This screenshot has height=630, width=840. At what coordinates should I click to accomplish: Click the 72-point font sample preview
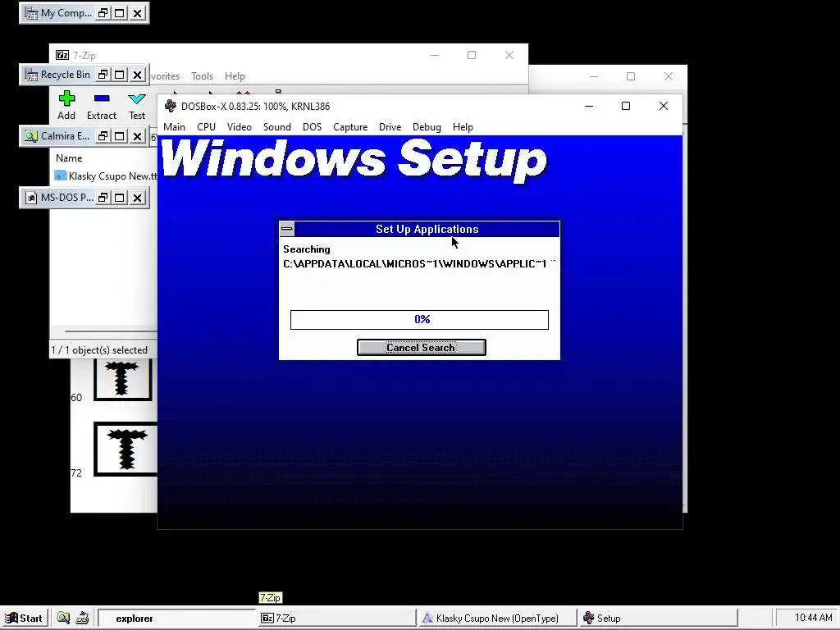click(126, 449)
